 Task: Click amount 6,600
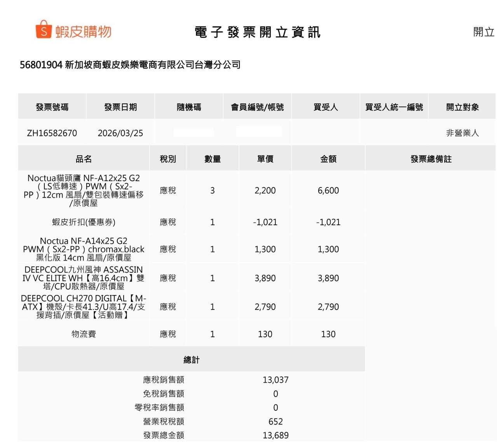(x=328, y=191)
